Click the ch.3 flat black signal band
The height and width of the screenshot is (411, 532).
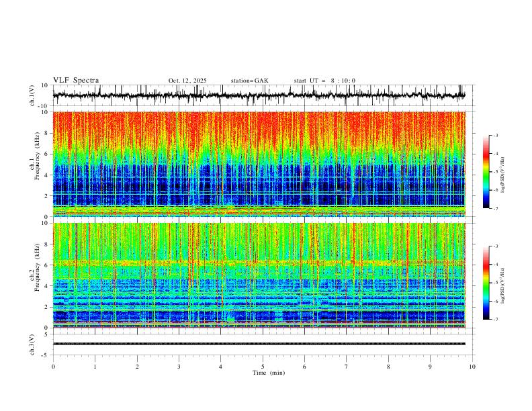click(259, 344)
